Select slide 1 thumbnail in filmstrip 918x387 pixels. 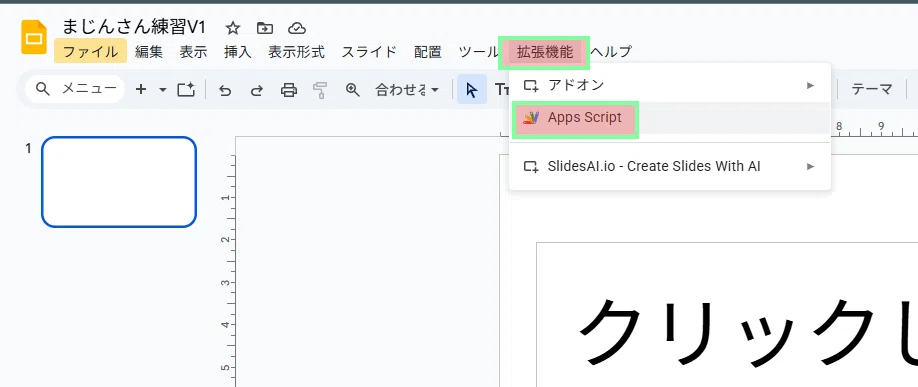(x=119, y=181)
